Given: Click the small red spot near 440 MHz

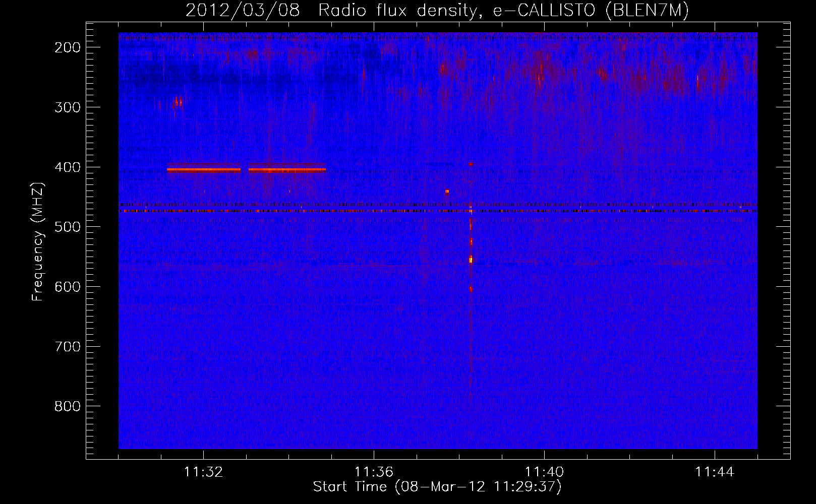Looking at the screenshot, I should pos(447,192).
